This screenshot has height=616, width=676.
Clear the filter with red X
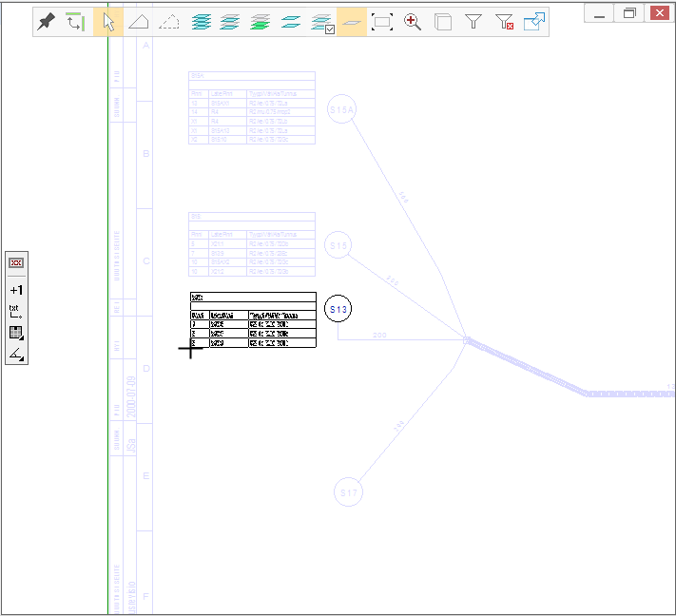[x=504, y=22]
